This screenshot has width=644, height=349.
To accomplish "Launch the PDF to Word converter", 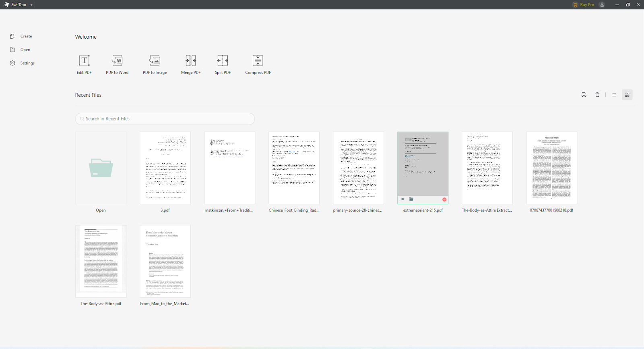I will pyautogui.click(x=117, y=64).
